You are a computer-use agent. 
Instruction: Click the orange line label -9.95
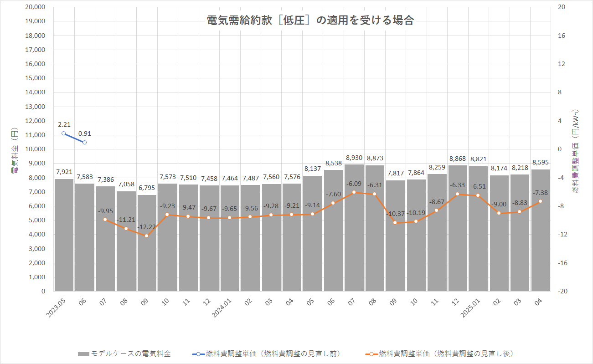click(105, 211)
